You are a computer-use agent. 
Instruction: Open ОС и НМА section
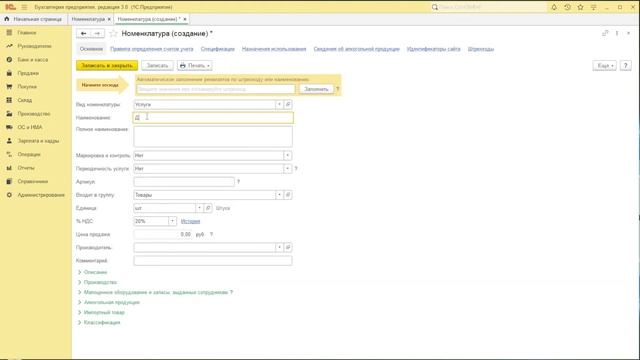coord(30,127)
